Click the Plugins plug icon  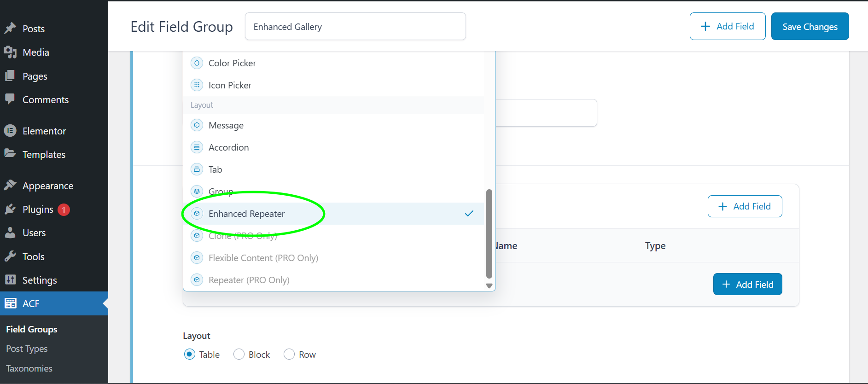tap(10, 209)
